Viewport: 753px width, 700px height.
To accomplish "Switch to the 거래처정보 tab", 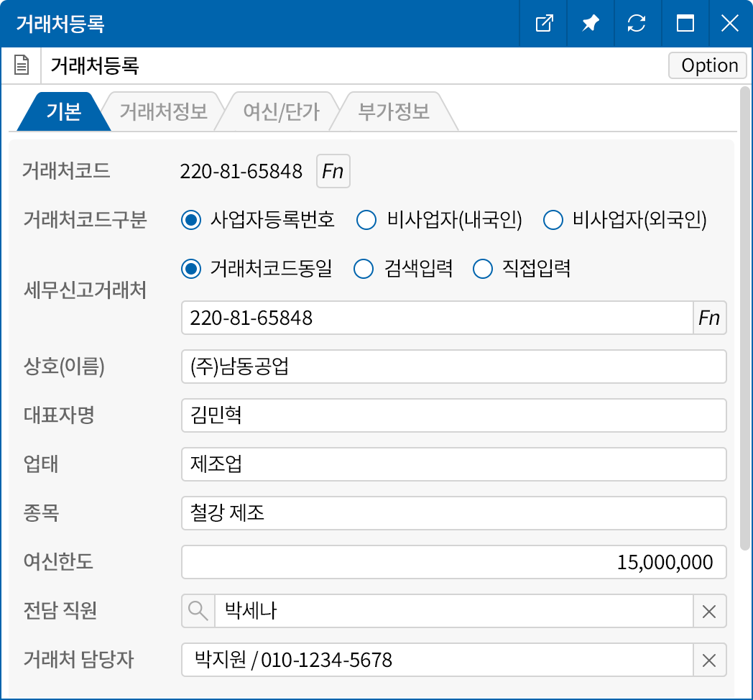I will [x=163, y=112].
